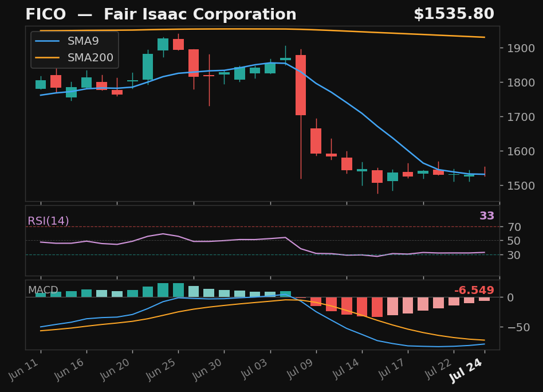This screenshot has width=543, height=392.
Task: Select the SMA200 legend label
Action: click(90, 57)
